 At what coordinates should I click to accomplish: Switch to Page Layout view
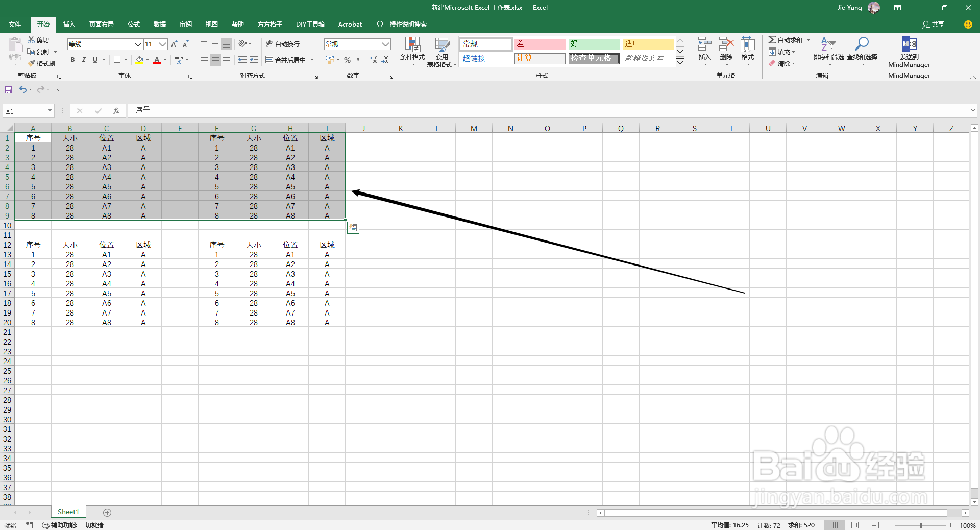click(855, 525)
